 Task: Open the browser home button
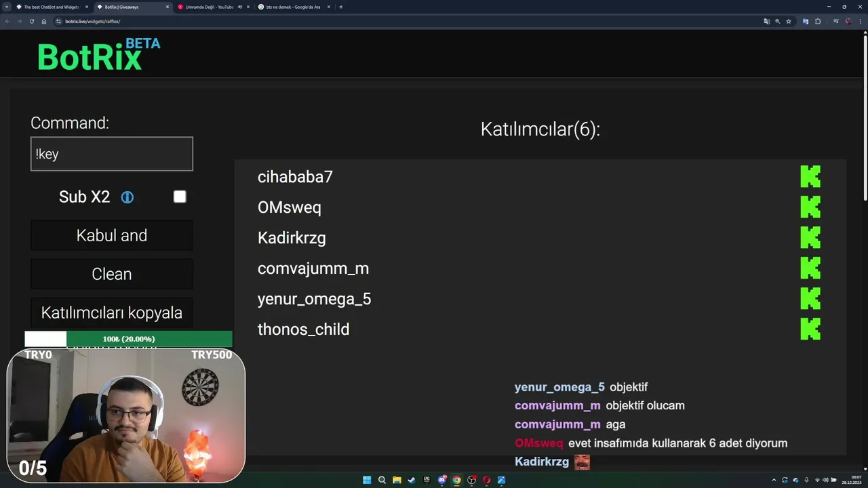tap(44, 21)
